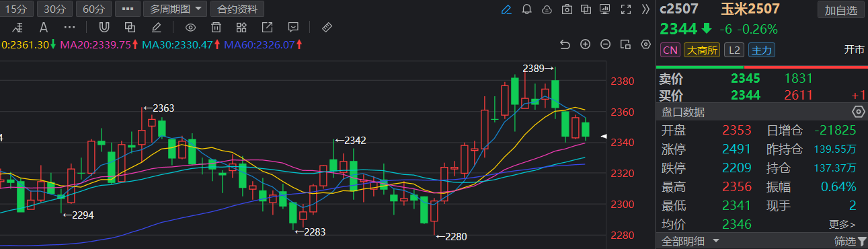Open the 合约资料 contract info
868x249 pixels.
(x=237, y=9)
